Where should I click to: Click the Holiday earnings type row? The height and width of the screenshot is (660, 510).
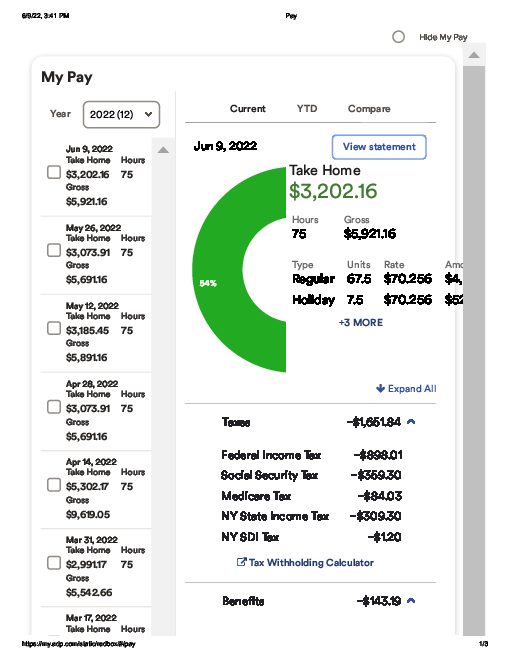tap(377, 300)
